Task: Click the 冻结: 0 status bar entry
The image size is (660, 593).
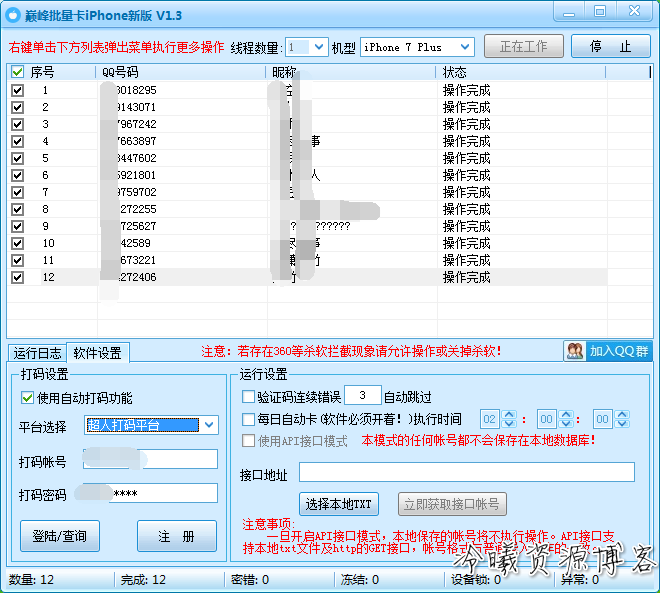Action: click(360, 580)
